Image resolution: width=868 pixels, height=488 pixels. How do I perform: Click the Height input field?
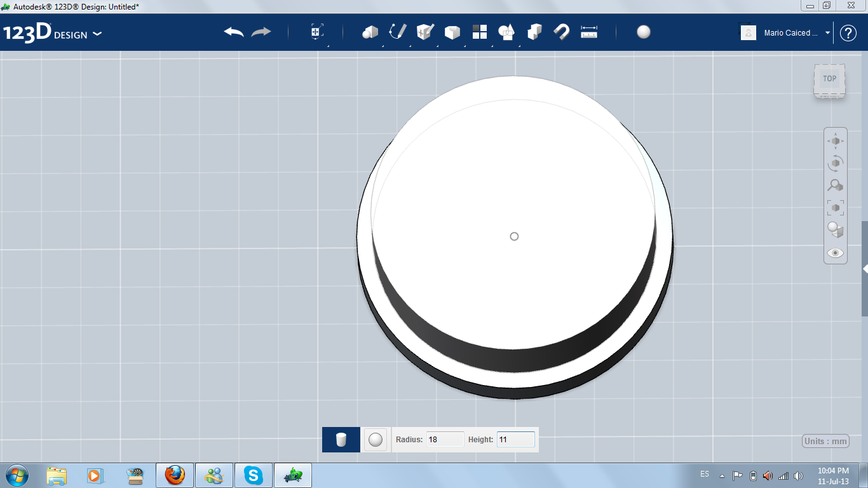click(x=516, y=439)
